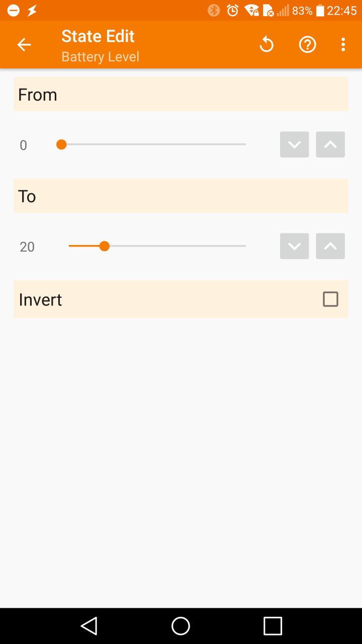Image resolution: width=362 pixels, height=644 pixels.
Task: Increase the To value with up chevron
Action: coord(330,247)
